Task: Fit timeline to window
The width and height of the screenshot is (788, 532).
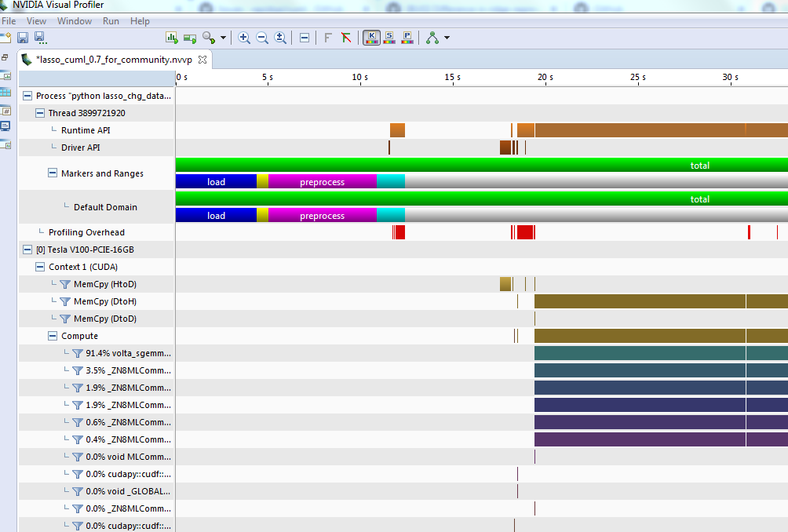Action: (280, 38)
